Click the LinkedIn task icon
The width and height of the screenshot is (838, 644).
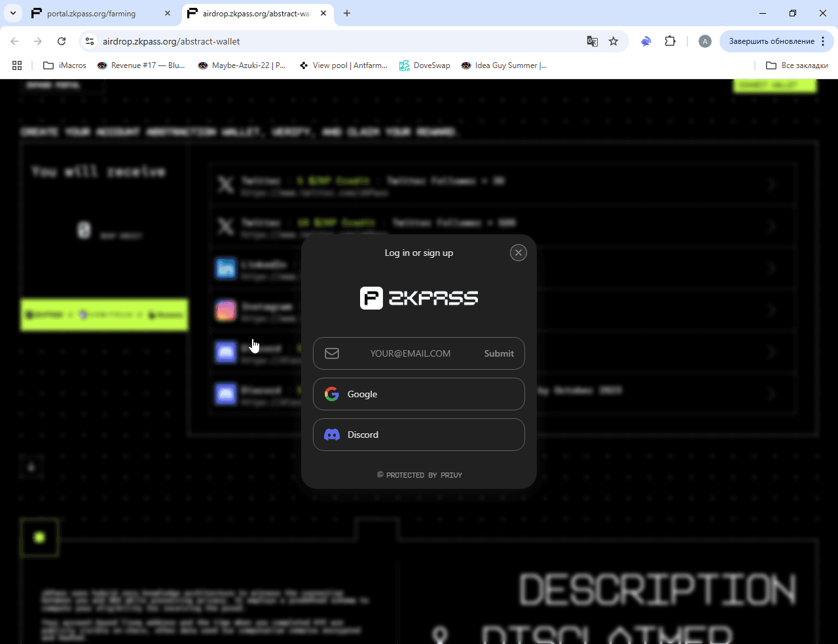tap(226, 268)
